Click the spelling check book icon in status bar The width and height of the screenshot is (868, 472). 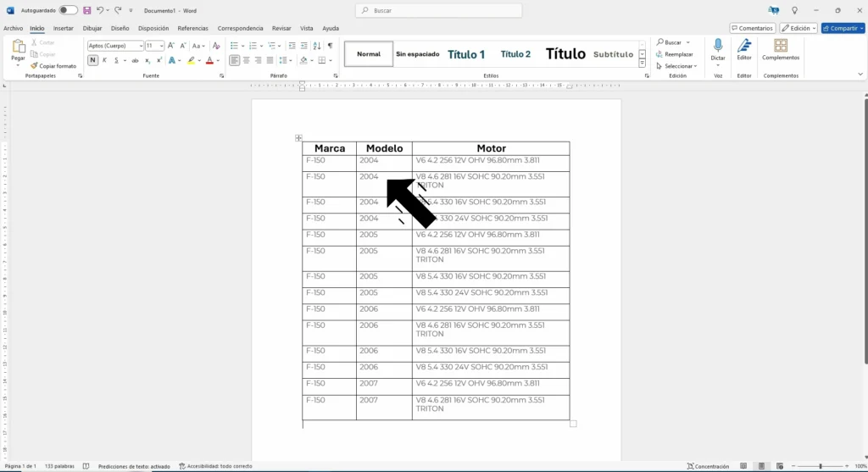pyautogui.click(x=86, y=466)
